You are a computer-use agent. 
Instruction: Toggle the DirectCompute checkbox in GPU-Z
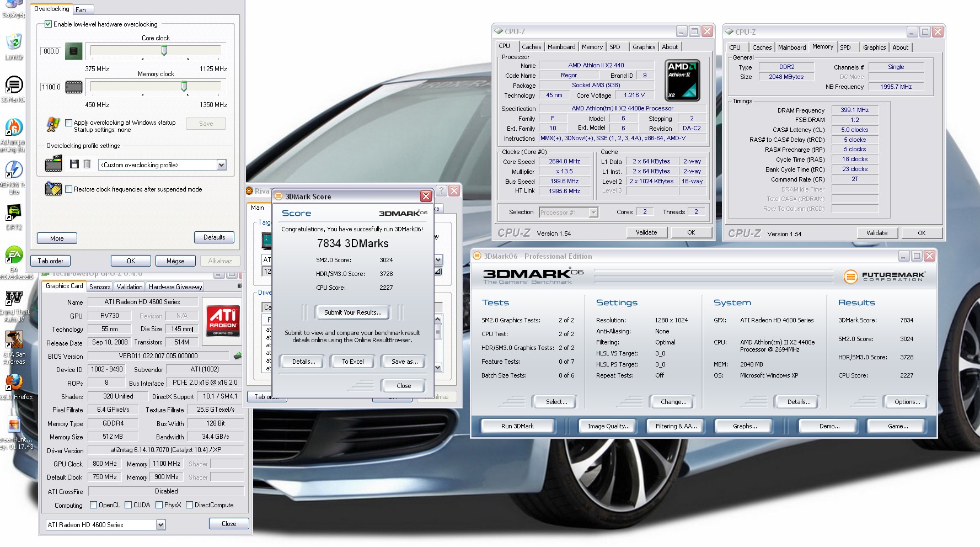(x=190, y=505)
